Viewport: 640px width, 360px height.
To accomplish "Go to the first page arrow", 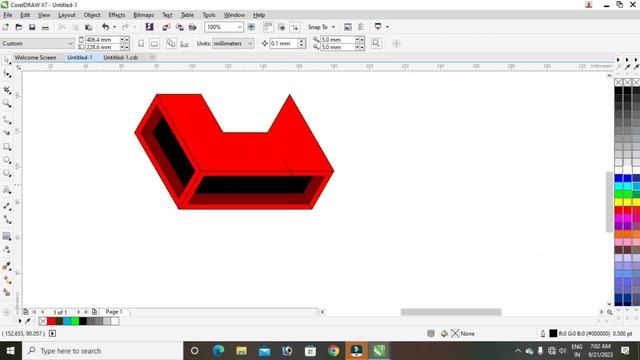I will pyautogui.click(x=34, y=312).
